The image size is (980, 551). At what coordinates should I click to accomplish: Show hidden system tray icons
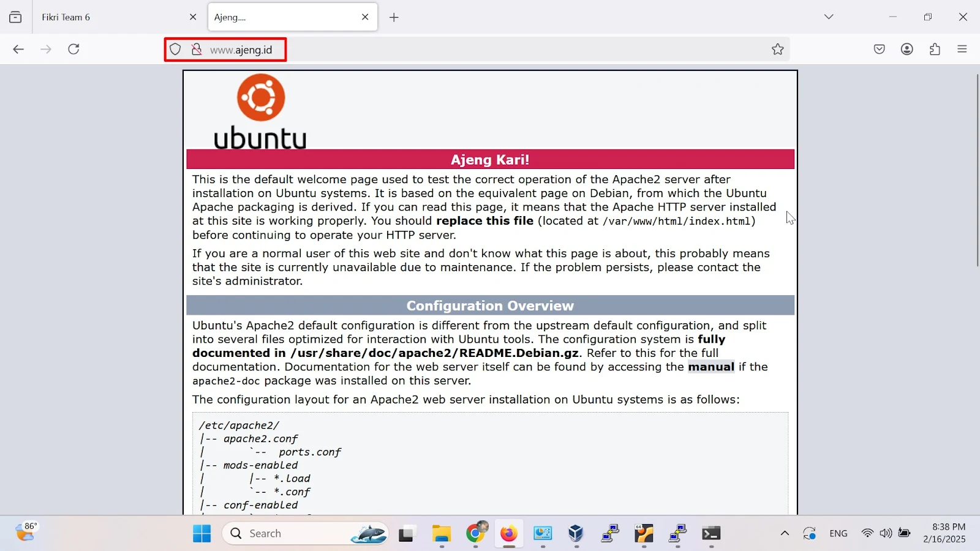click(785, 533)
